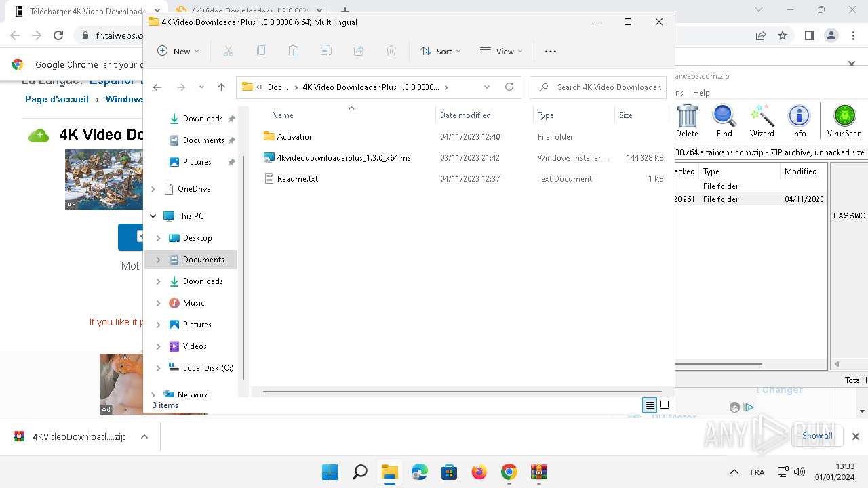Open WinRAR from the taskbar
Image resolution: width=868 pixels, height=488 pixels.
coord(539,472)
